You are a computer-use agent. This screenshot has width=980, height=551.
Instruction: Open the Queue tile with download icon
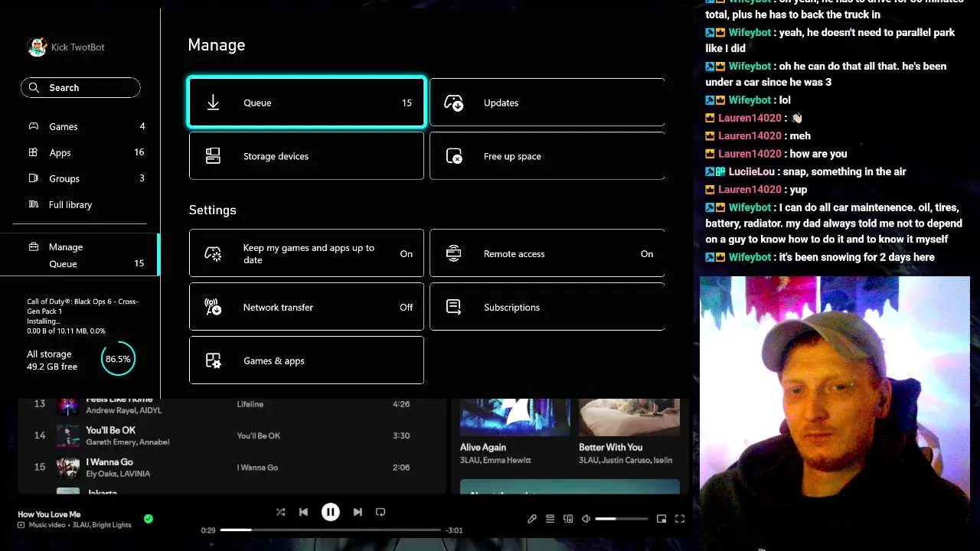[x=306, y=103]
